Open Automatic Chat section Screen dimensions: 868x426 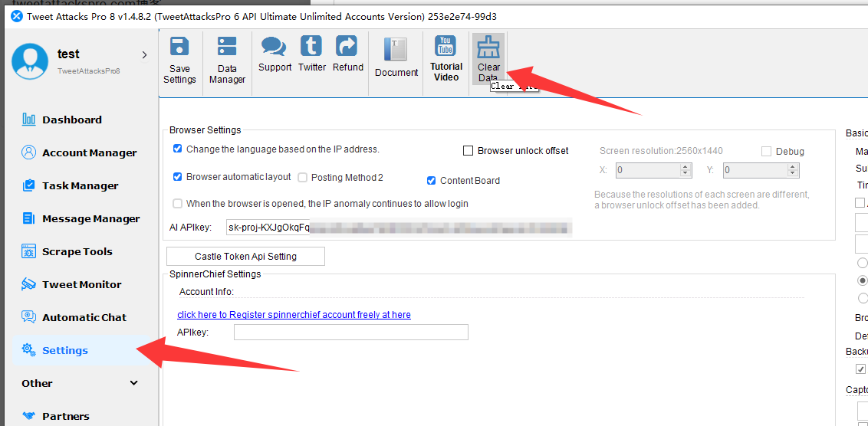coord(84,317)
